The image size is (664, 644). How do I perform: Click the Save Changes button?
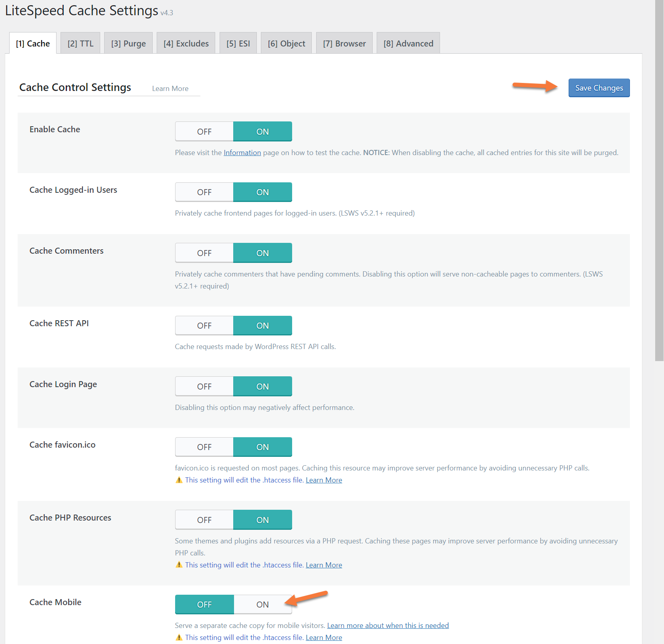pos(599,88)
